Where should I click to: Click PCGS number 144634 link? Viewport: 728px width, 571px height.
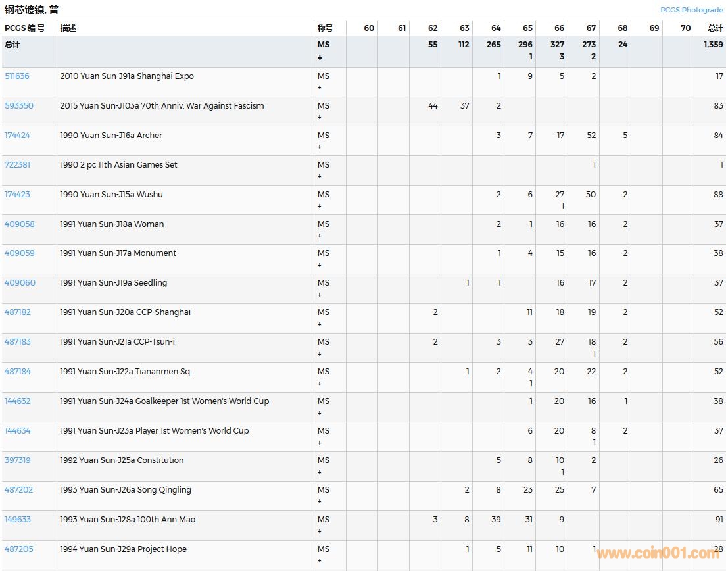pyautogui.click(x=17, y=431)
